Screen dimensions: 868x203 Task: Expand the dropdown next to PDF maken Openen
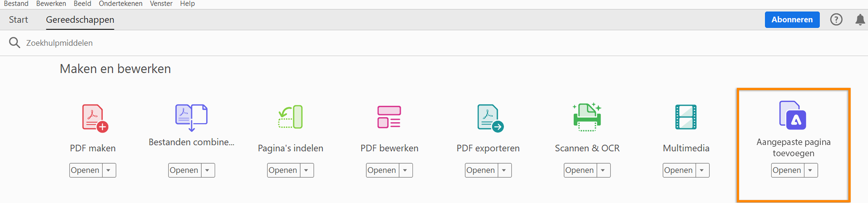pos(108,170)
